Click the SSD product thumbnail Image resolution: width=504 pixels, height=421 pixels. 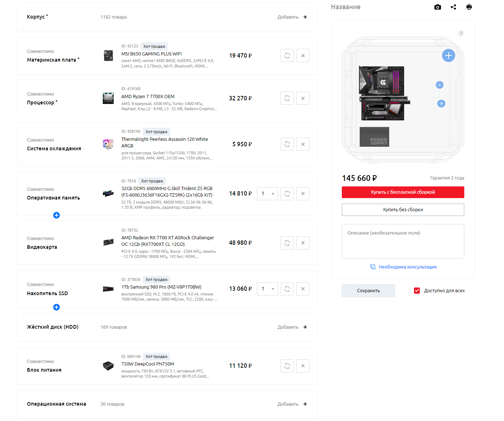pyautogui.click(x=108, y=289)
